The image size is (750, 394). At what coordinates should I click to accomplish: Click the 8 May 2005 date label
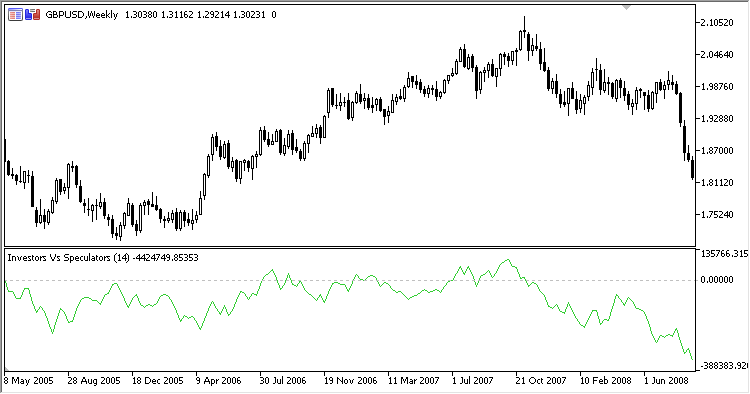tap(28, 381)
